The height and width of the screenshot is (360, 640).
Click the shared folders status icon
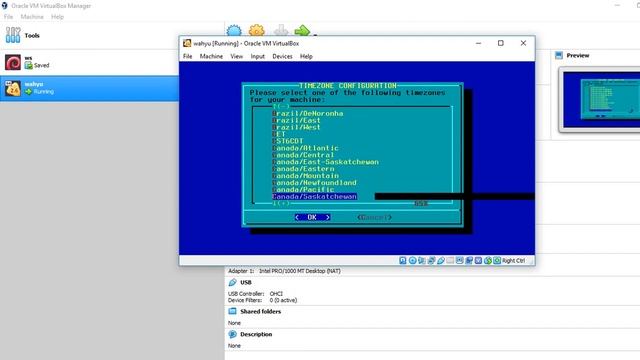click(x=450, y=260)
